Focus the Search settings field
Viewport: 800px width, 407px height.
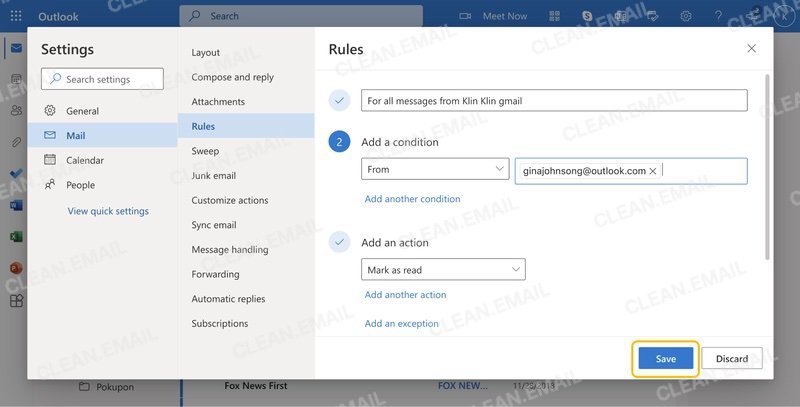[102, 79]
